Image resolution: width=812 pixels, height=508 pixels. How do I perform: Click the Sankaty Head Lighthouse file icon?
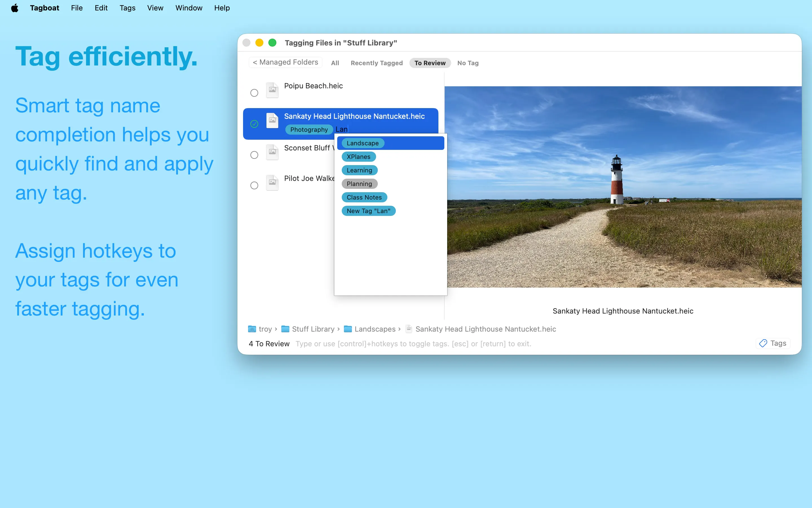pyautogui.click(x=272, y=121)
